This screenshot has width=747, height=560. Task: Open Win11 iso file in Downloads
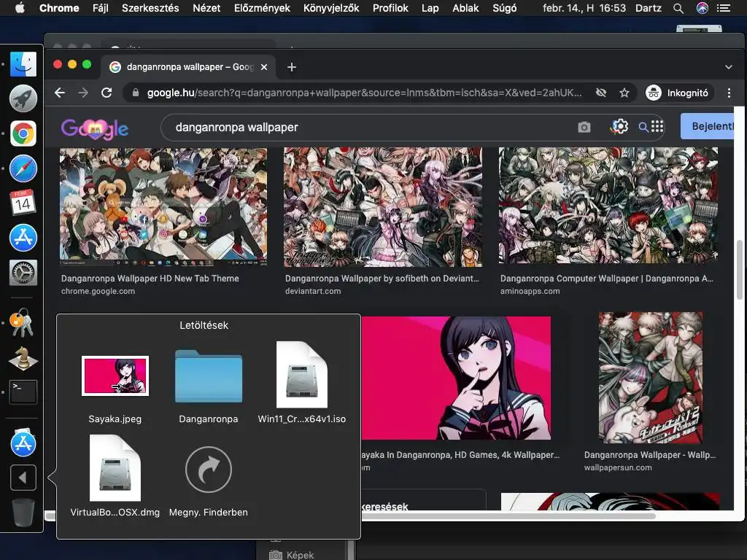click(301, 374)
